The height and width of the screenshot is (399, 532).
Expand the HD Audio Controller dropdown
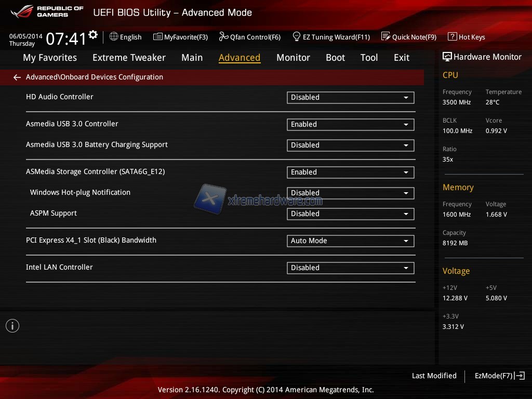pyautogui.click(x=350, y=97)
